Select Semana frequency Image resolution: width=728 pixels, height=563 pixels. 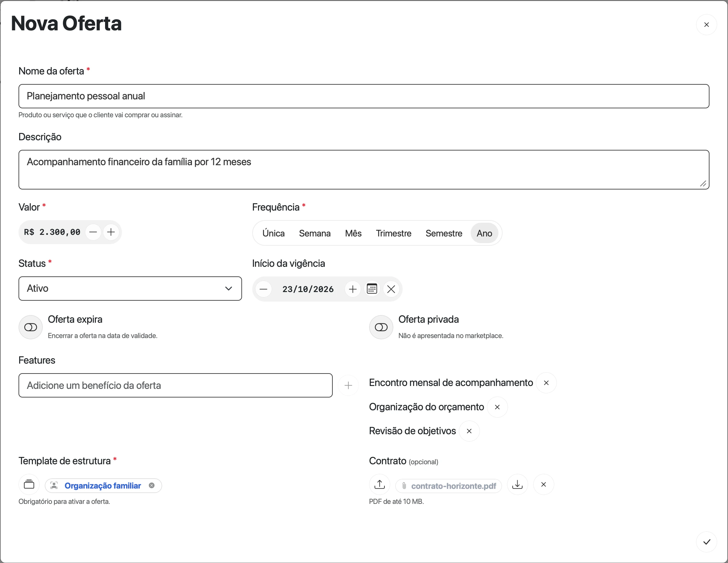point(315,233)
